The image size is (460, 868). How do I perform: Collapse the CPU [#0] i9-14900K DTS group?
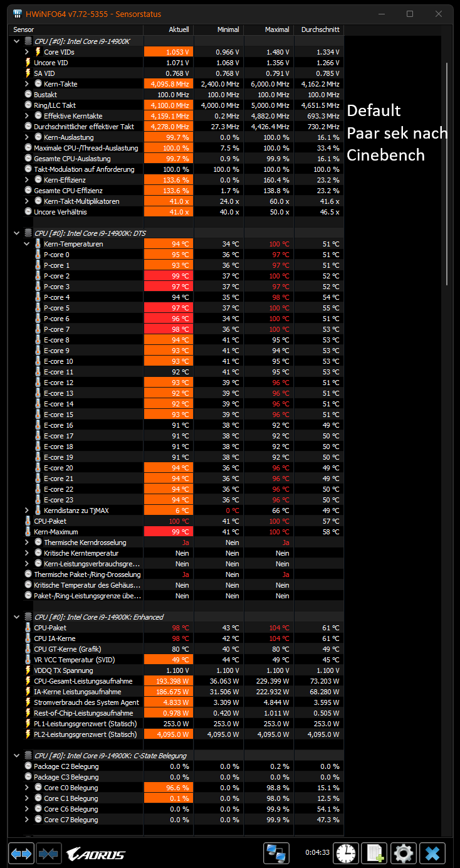pyautogui.click(x=16, y=233)
